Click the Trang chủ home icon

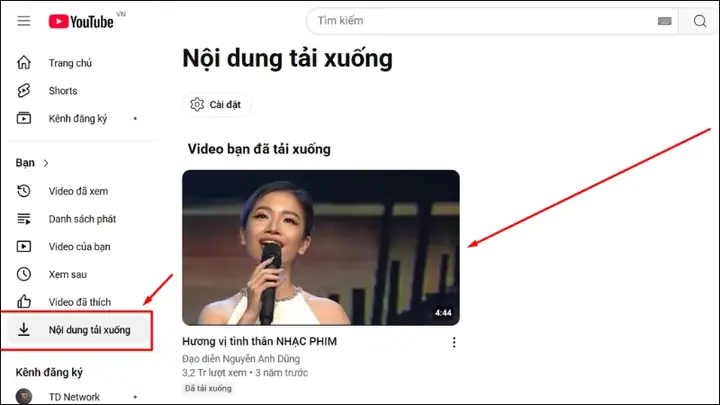tap(24, 62)
